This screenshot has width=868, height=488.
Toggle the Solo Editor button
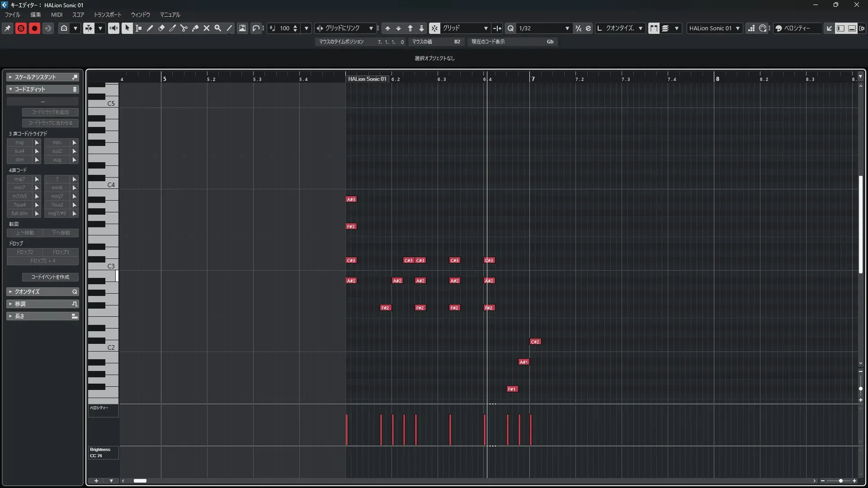point(21,28)
